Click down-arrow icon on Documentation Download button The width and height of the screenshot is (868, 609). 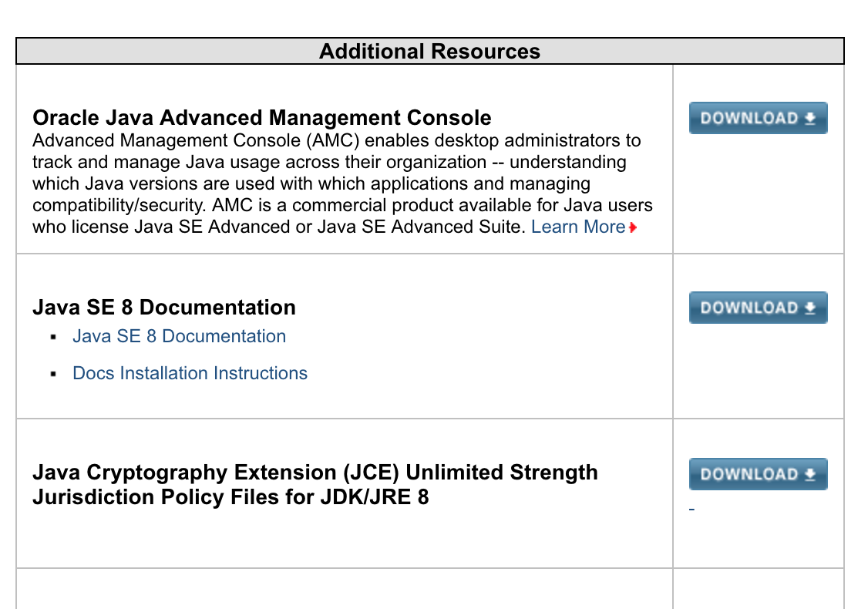809,308
